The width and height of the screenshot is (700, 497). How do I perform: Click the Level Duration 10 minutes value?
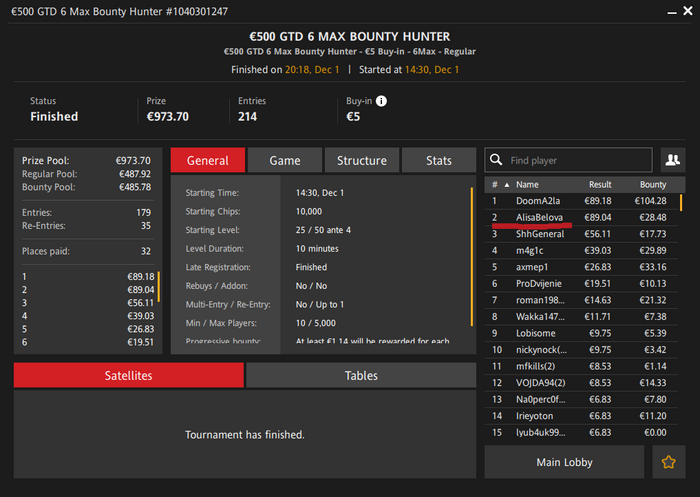(x=317, y=248)
